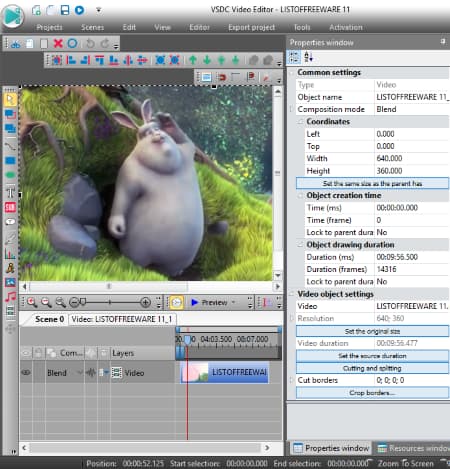Switch to the Scene 0 tab
The height and width of the screenshot is (469, 450).
click(49, 319)
